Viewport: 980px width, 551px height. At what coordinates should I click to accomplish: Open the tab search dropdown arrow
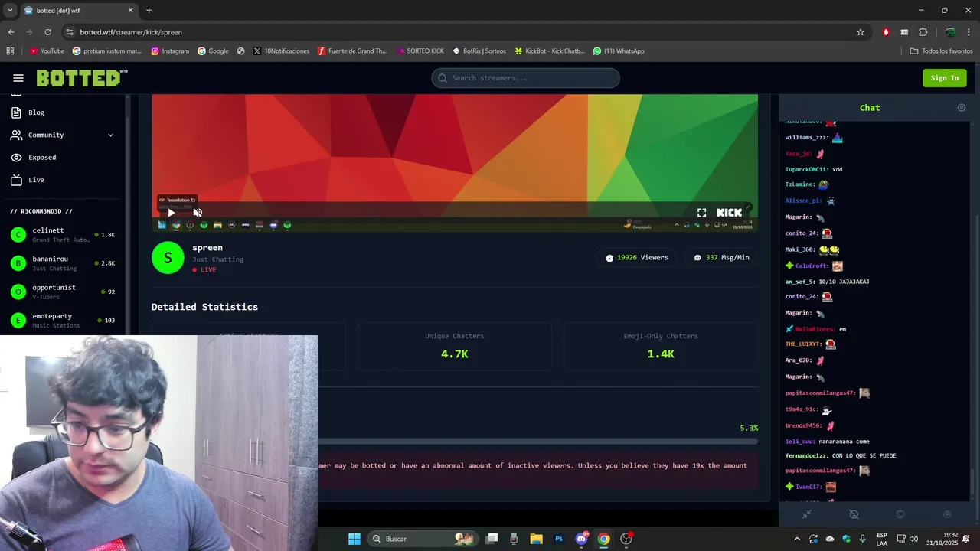[x=10, y=11]
